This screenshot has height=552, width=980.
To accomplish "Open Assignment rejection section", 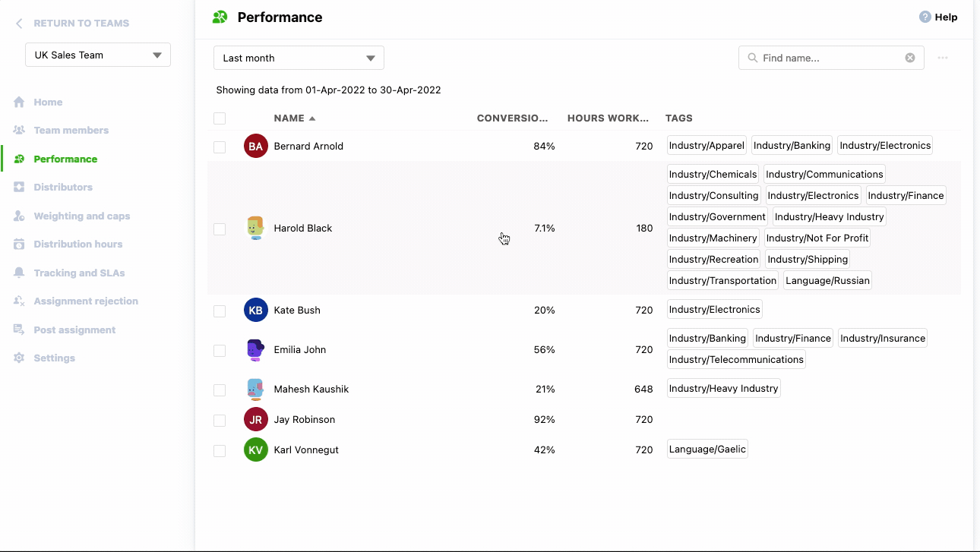I will (x=86, y=301).
